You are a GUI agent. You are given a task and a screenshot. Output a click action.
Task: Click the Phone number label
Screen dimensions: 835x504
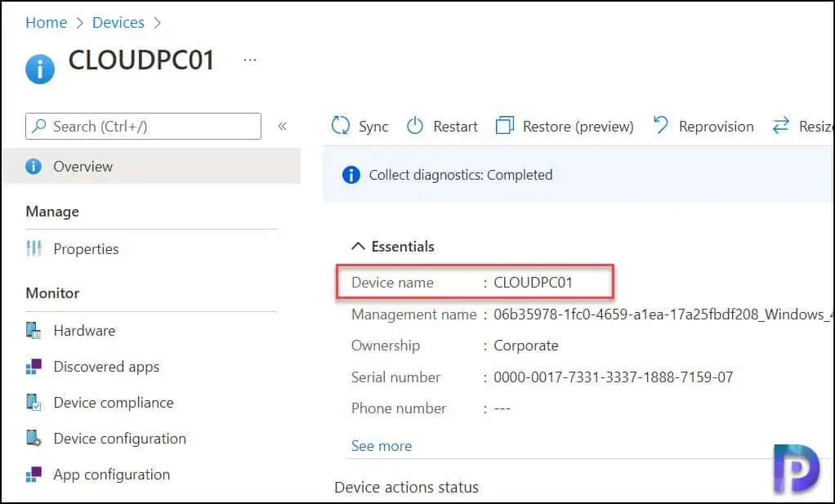tap(399, 408)
